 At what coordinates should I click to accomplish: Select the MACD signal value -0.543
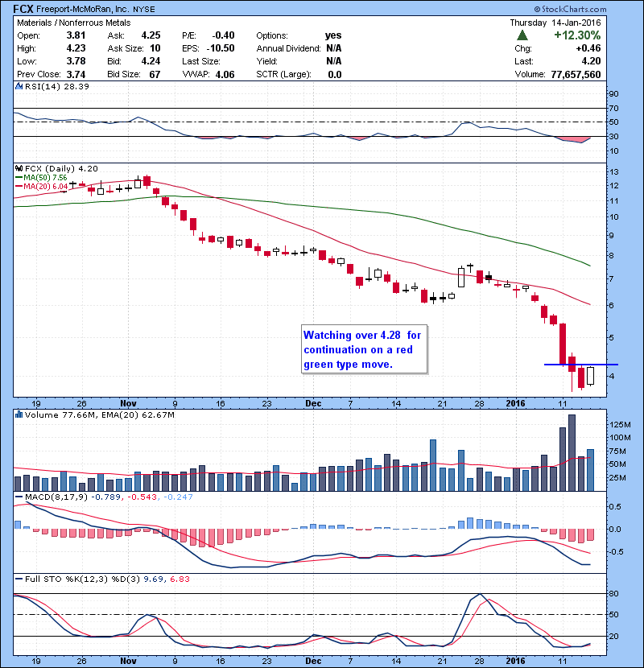click(142, 497)
